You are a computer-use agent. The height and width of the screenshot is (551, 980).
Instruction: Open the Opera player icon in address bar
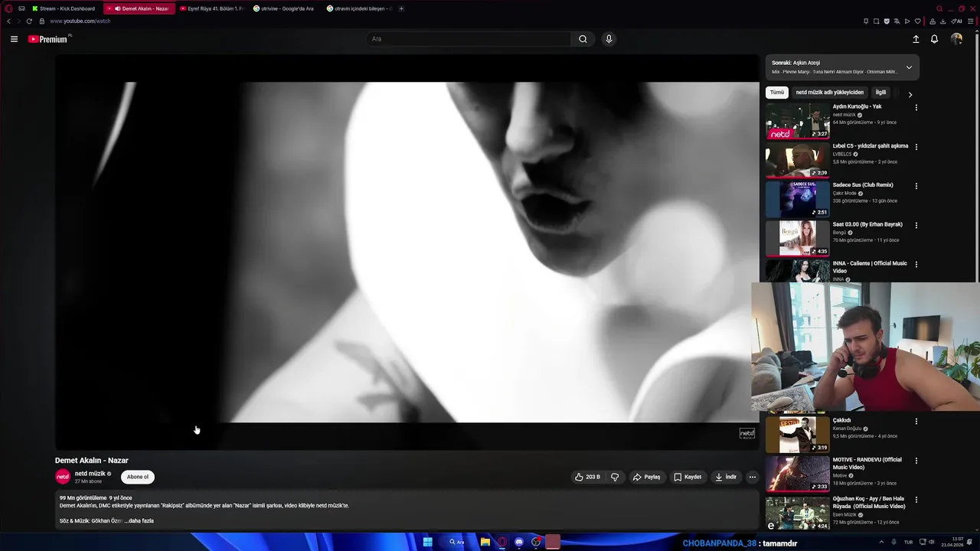(x=907, y=21)
